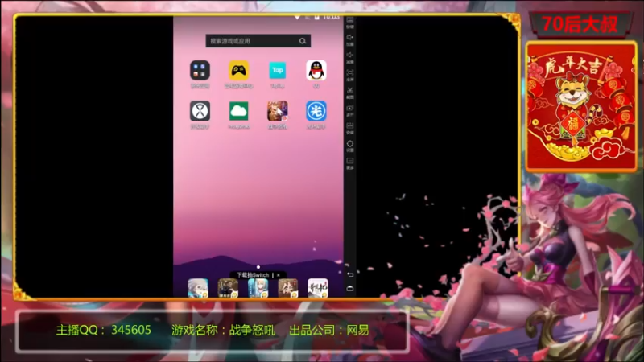
Task: Click the battery status bar icon
Action: coord(316,17)
